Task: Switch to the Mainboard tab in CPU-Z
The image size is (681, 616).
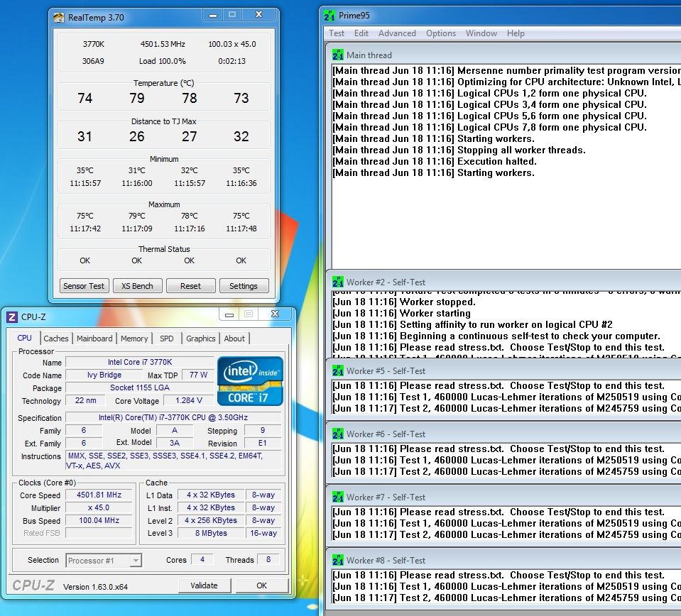Action: (x=94, y=339)
